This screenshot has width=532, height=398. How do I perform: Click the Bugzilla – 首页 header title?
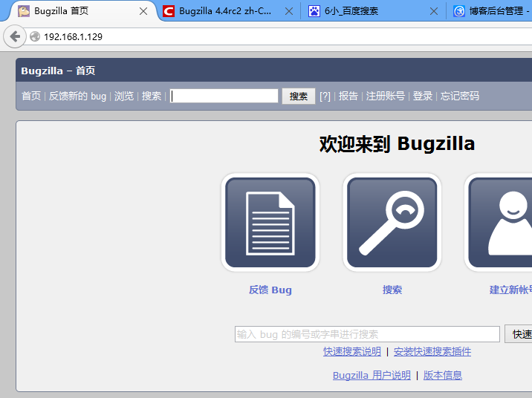pos(58,71)
